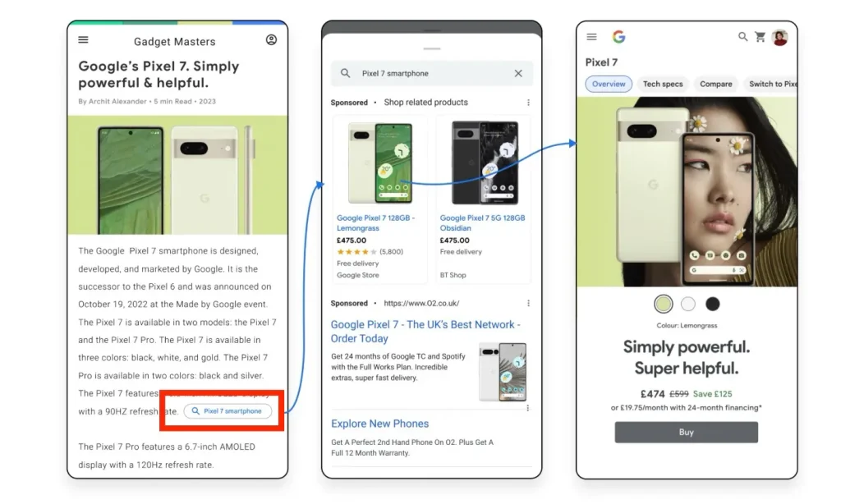
Task: Open the Explore New Phones link
Action: 379,424
